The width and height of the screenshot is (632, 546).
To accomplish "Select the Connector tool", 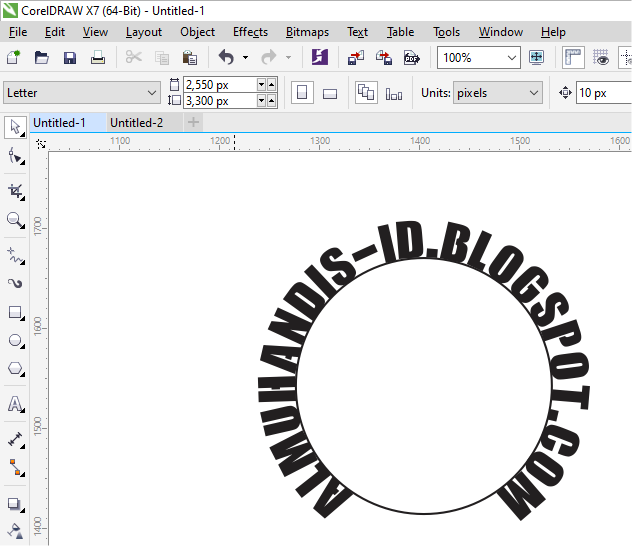I will 15,467.
